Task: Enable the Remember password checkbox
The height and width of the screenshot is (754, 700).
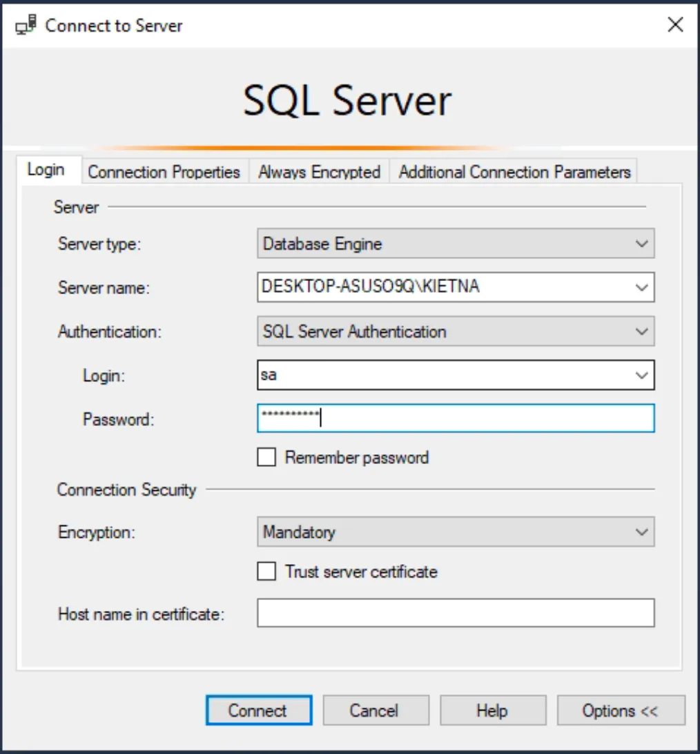Action: point(266,457)
